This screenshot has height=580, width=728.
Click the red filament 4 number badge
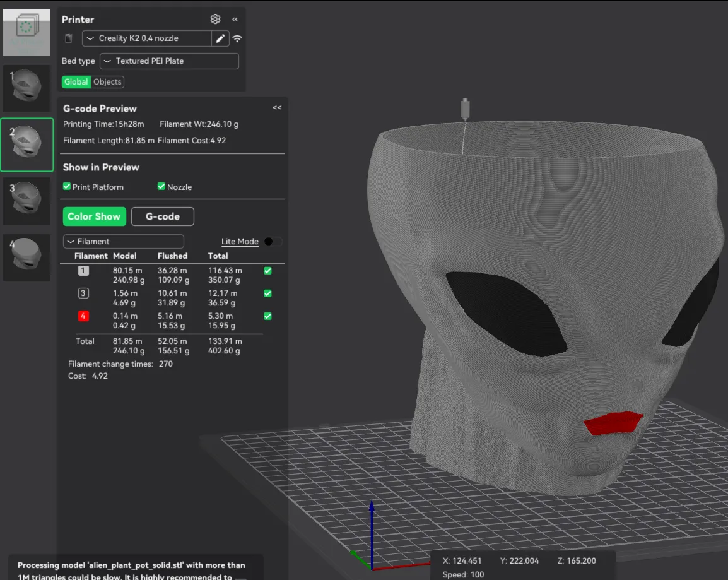pyautogui.click(x=83, y=316)
